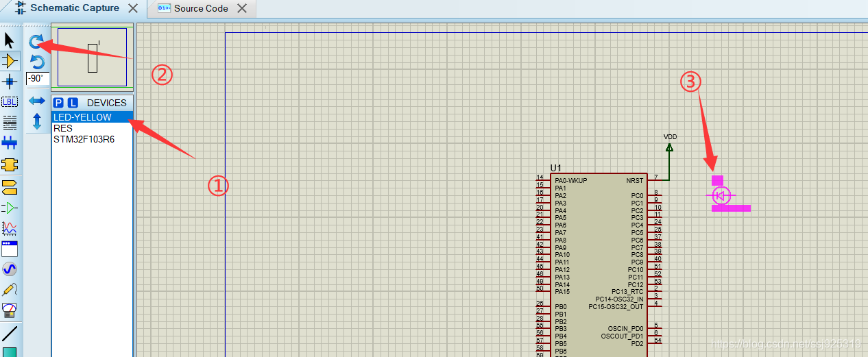Flip component vertically (Y-mirror)
The width and height of the screenshot is (868, 357).
[37, 122]
